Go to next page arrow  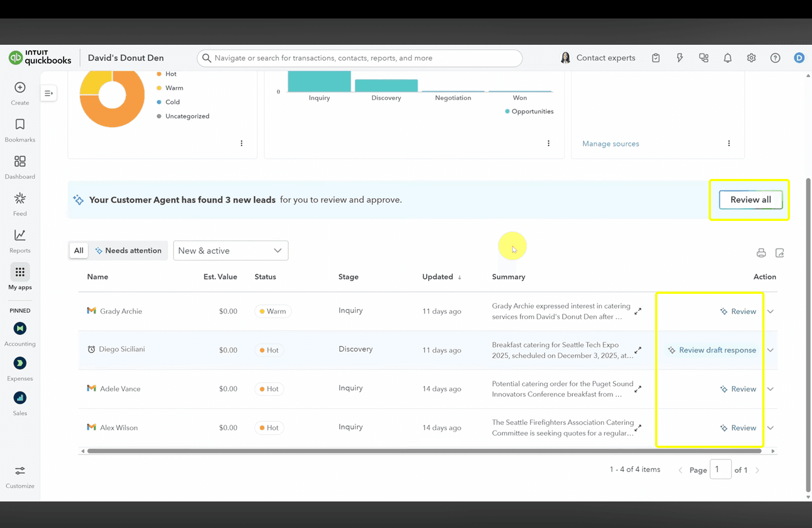pyautogui.click(x=757, y=471)
